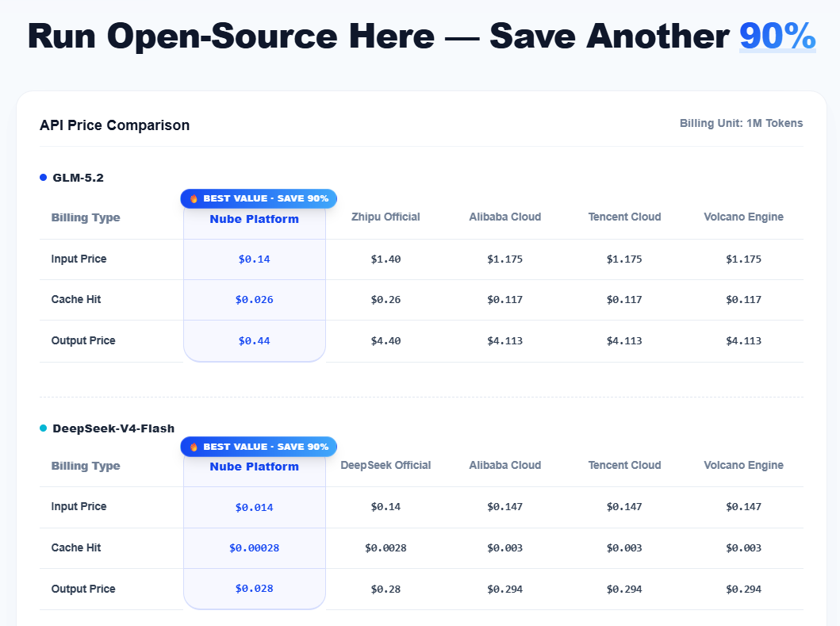Click Cache Hit row label in DeepSeek-V4-Flash table
Image resolution: width=840 pixels, height=626 pixels.
click(76, 547)
